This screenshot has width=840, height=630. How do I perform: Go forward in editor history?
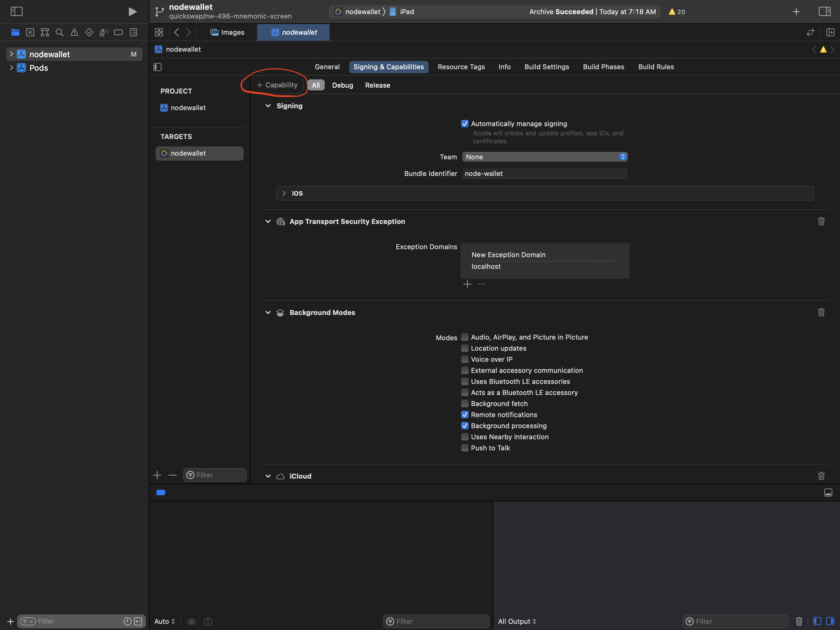coord(189,32)
